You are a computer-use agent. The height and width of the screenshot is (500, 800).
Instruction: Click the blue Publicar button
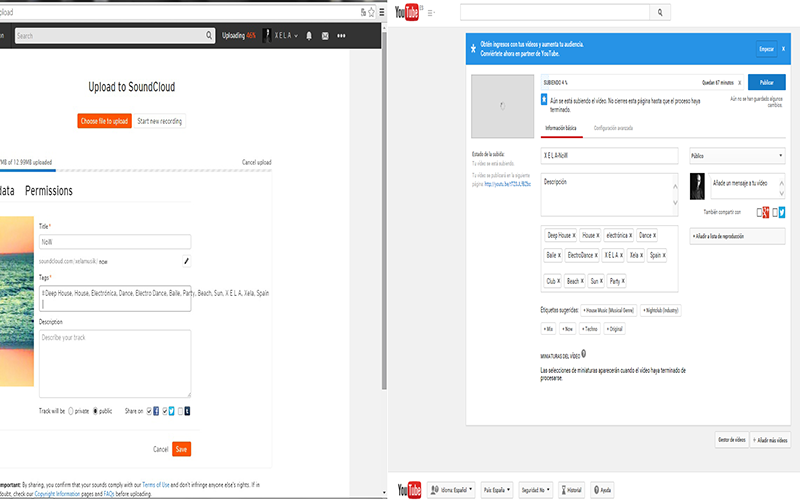tap(766, 82)
